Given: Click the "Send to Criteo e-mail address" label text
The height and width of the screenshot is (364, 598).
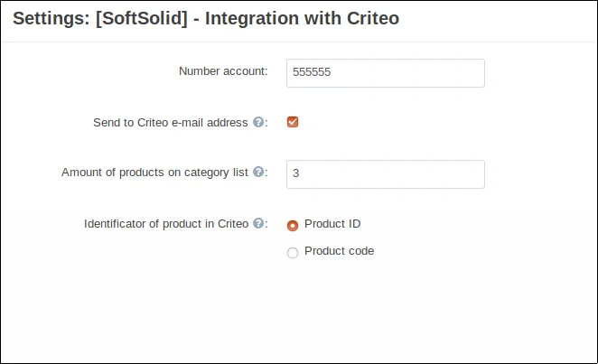Looking at the screenshot, I should (170, 123).
